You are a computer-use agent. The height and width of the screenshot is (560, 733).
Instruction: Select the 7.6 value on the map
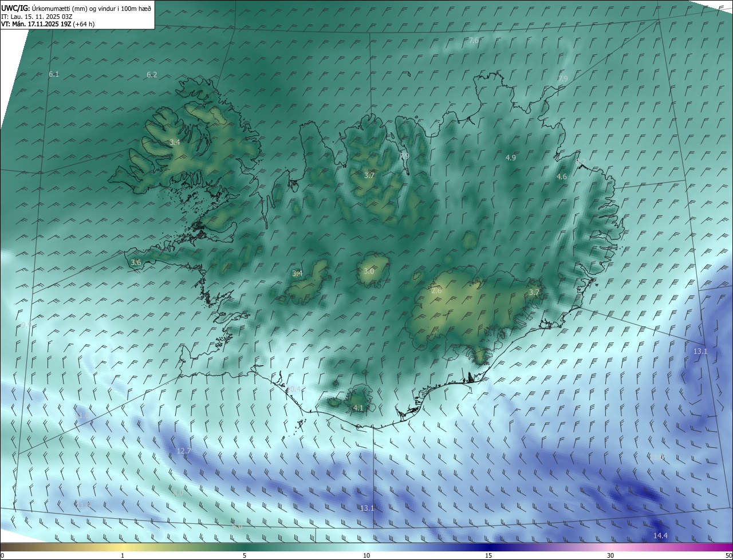pos(474,40)
